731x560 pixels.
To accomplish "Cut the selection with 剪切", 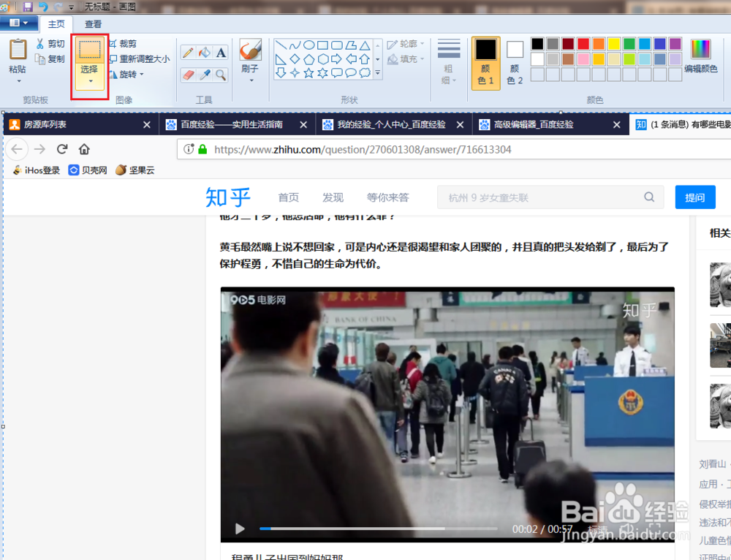I will [50, 43].
